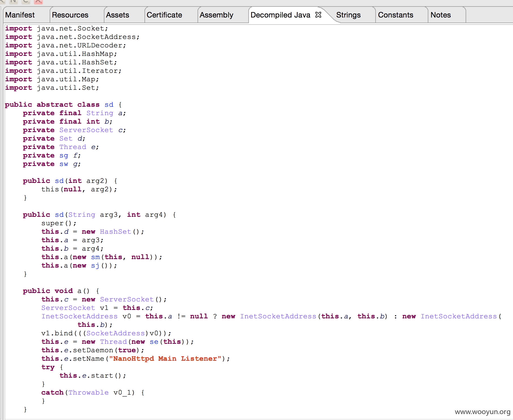Select variable v1 in ServerSocket declaration

[x=104, y=308]
